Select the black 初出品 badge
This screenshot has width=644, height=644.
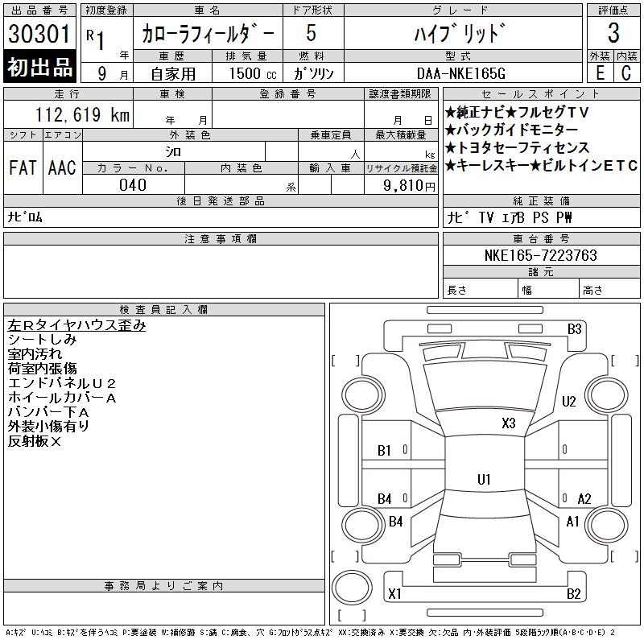point(39,67)
